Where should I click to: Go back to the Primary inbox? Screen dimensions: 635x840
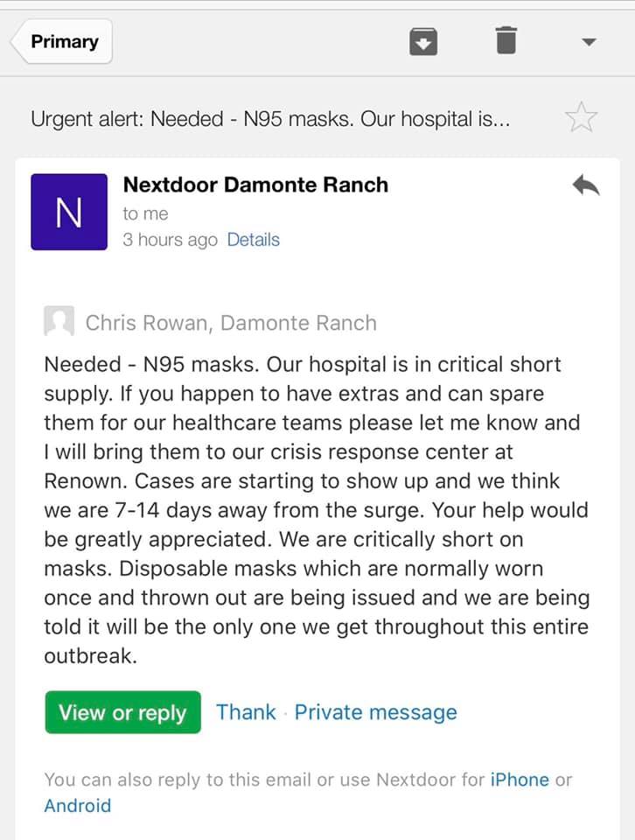click(61, 41)
